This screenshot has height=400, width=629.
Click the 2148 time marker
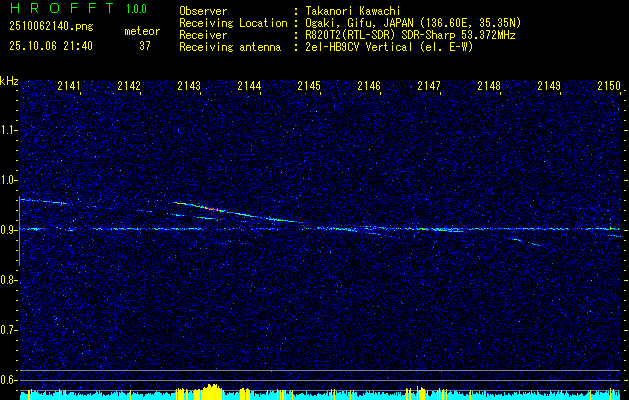click(x=488, y=87)
